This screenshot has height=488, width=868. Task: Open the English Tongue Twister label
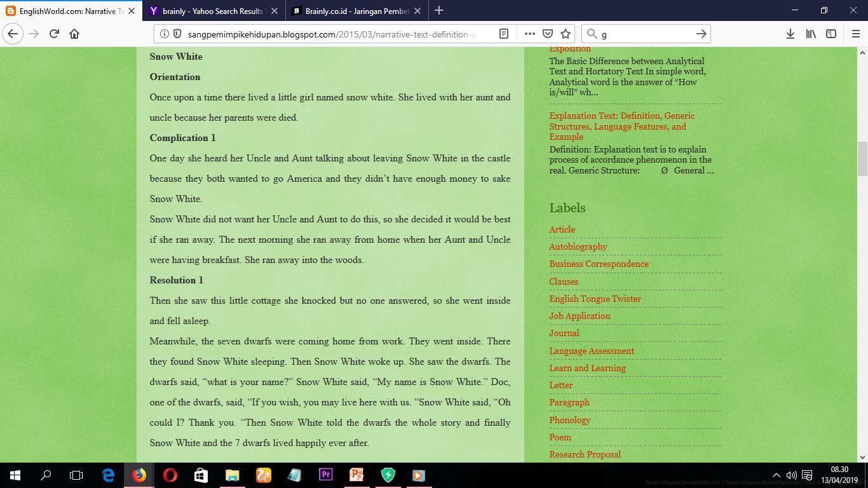[595, 299]
